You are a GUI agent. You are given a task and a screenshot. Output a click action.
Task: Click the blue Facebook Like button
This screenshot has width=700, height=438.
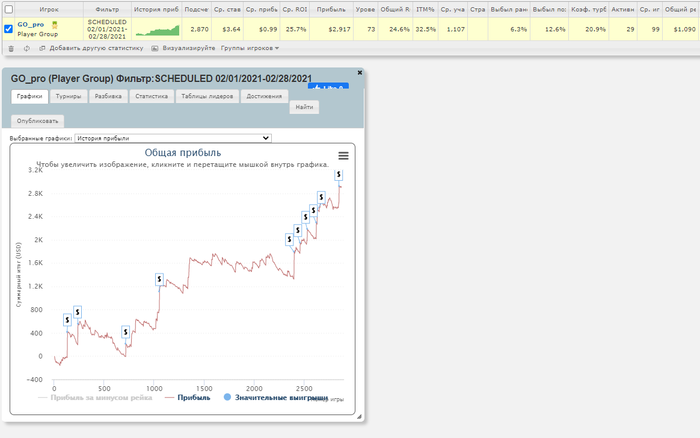pyautogui.click(x=328, y=87)
